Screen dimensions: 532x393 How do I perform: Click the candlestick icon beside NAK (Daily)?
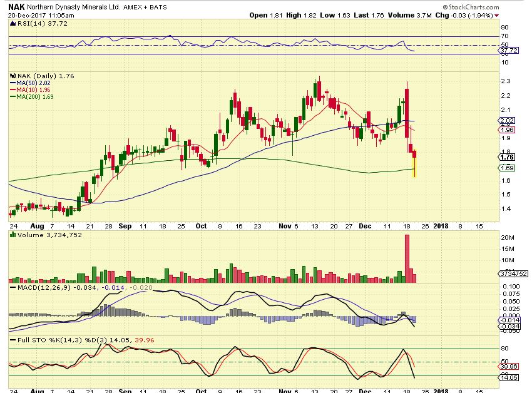click(13, 76)
